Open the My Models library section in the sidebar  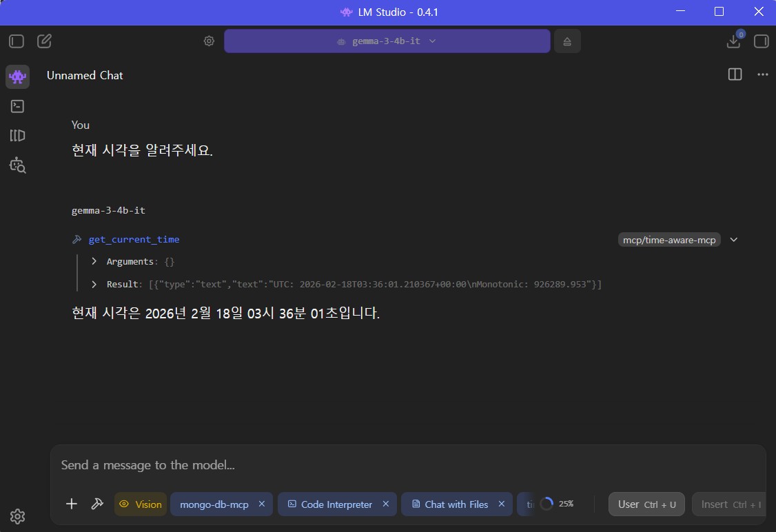pos(17,135)
